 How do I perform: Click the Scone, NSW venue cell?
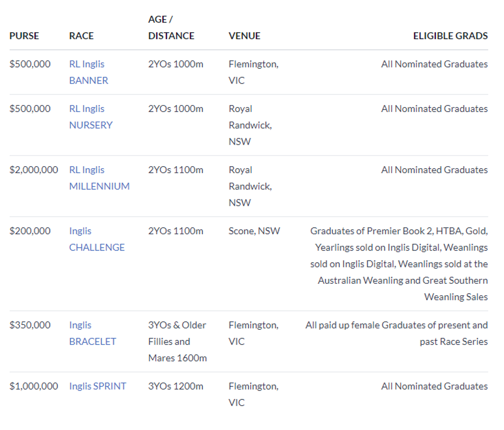(x=254, y=231)
